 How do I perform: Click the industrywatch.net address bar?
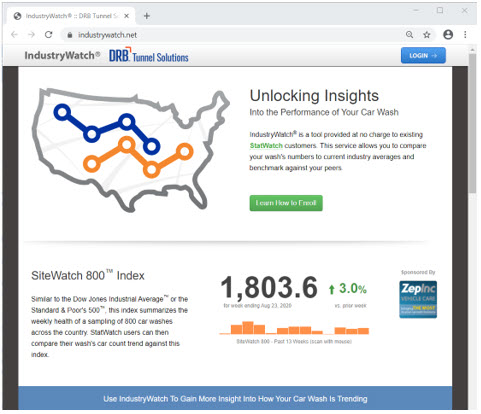click(x=232, y=35)
